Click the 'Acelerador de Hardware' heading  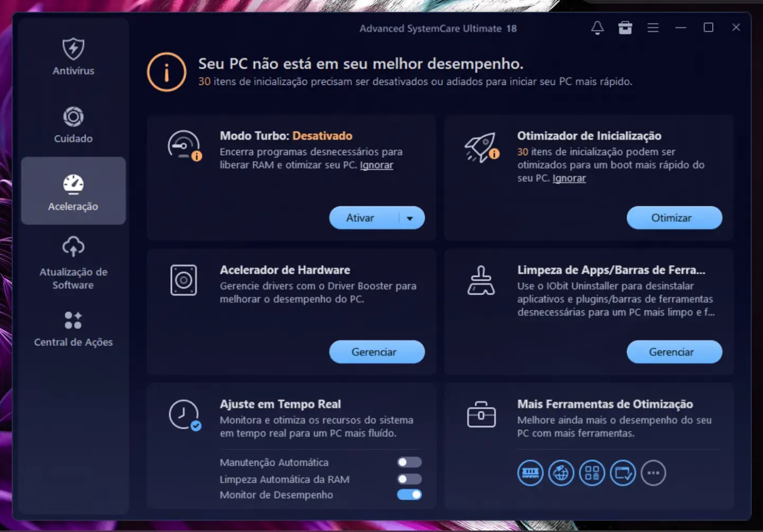pyautogui.click(x=285, y=270)
